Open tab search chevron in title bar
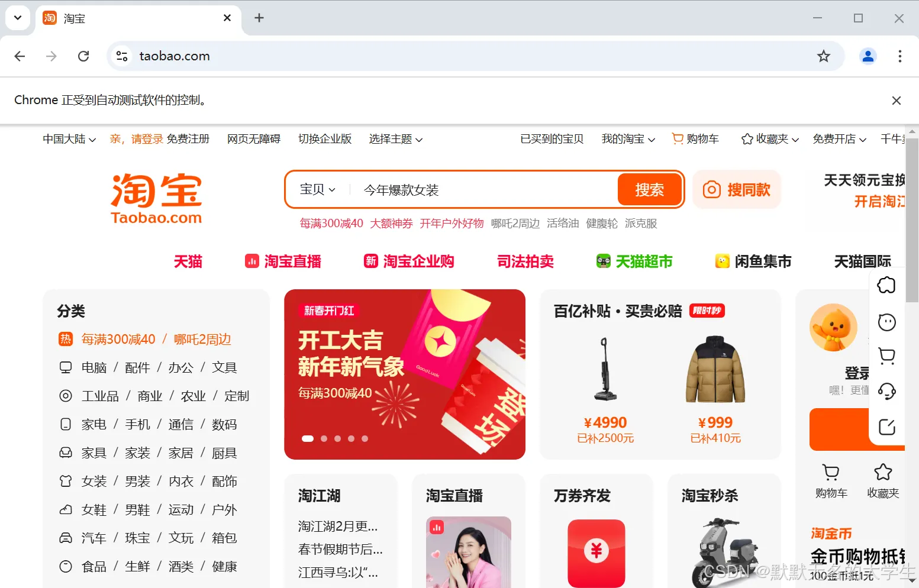 click(x=18, y=18)
